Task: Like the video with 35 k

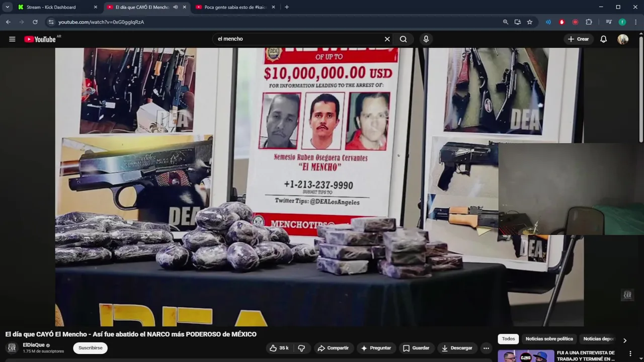Action: 279,348
